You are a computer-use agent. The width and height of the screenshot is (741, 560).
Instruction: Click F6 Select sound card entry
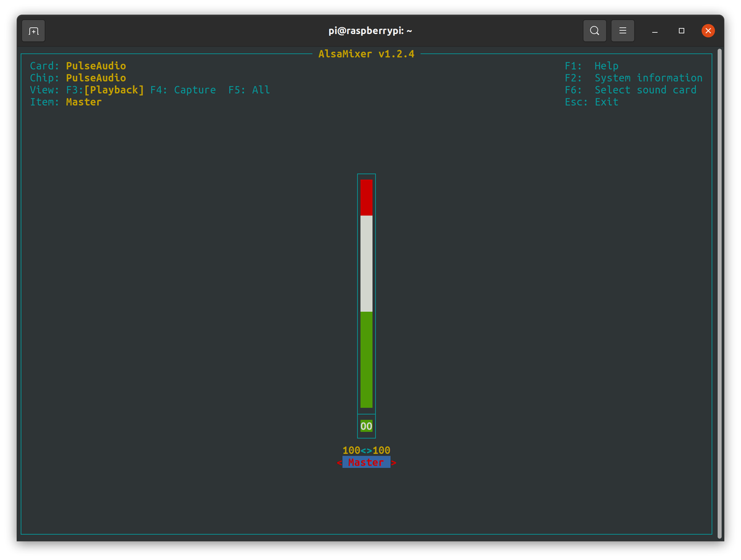coord(630,90)
